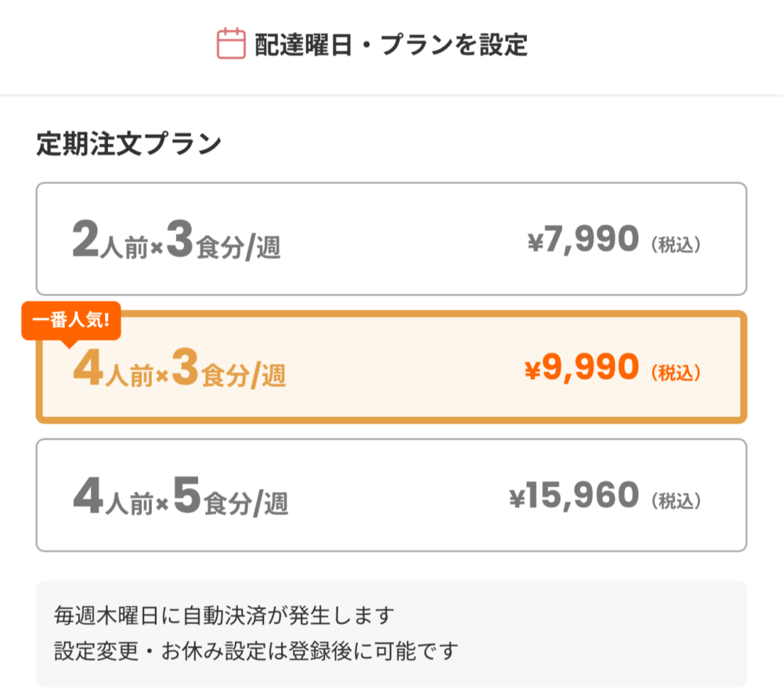Click the 配達曜日・プランを設定 header title
The width and height of the screenshot is (783, 700).
pos(391,45)
